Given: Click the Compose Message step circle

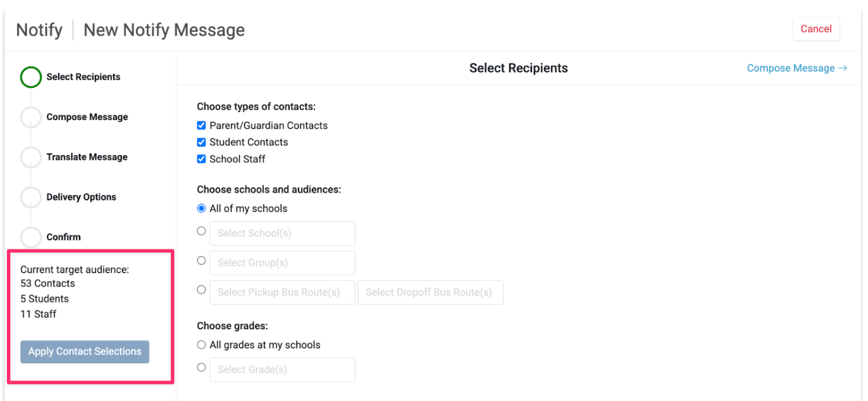Looking at the screenshot, I should pos(31,117).
